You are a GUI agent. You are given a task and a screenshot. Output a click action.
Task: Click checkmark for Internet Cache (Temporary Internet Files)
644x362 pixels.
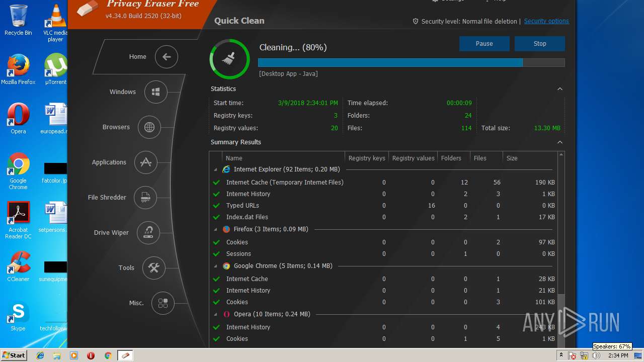click(216, 183)
